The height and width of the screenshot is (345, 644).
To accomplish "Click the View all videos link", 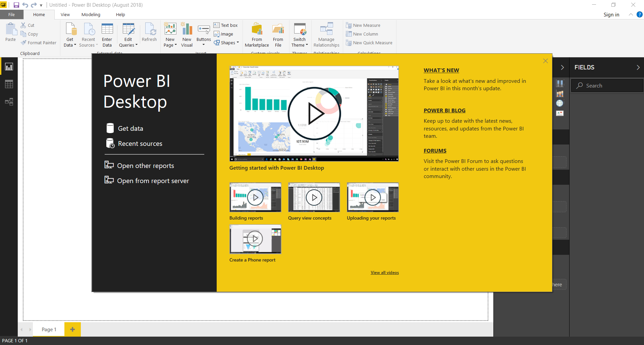I will (x=385, y=273).
